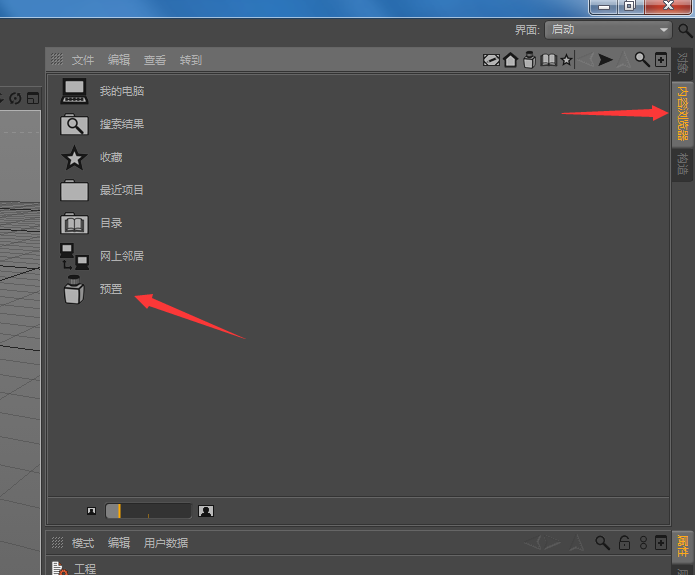Click the search magnifier next to 界面 dropdown
Viewport: 695px width, 575px height.
pos(685,30)
